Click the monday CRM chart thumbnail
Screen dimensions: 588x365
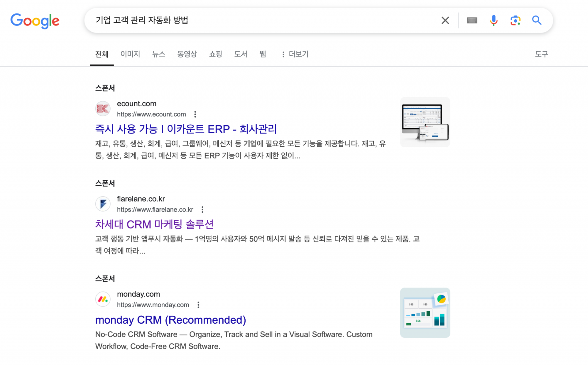point(425,313)
